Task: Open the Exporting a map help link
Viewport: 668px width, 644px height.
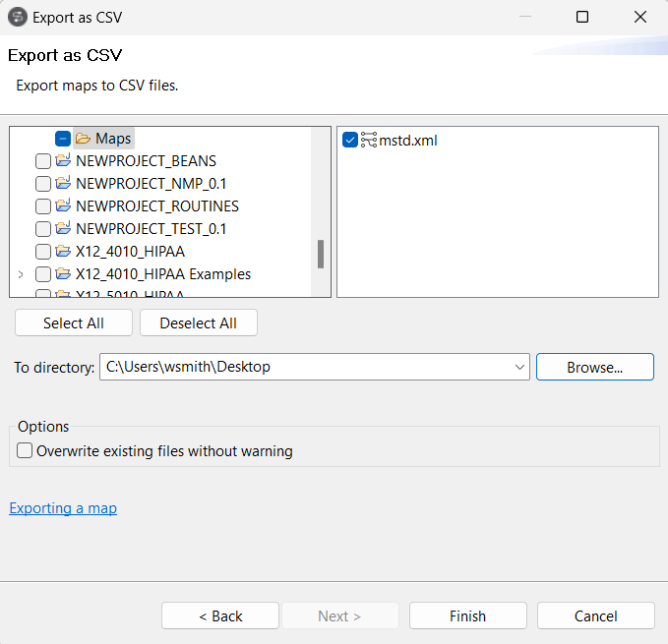Action: click(63, 508)
